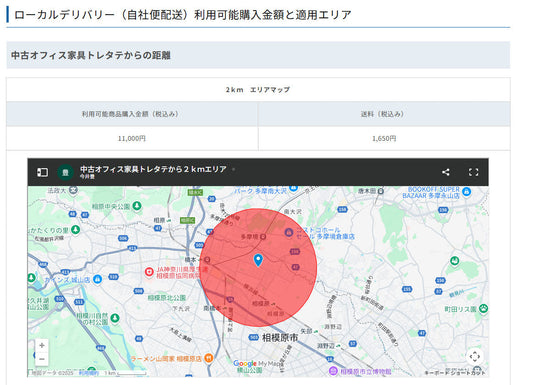Screen dimensions: 533x385
Task: Click the 多摩南大沢 shopping marker
Action: tap(294, 189)
